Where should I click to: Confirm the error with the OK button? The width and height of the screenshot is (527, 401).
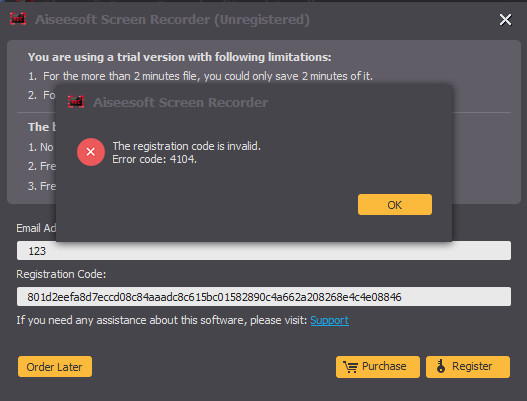click(x=395, y=204)
